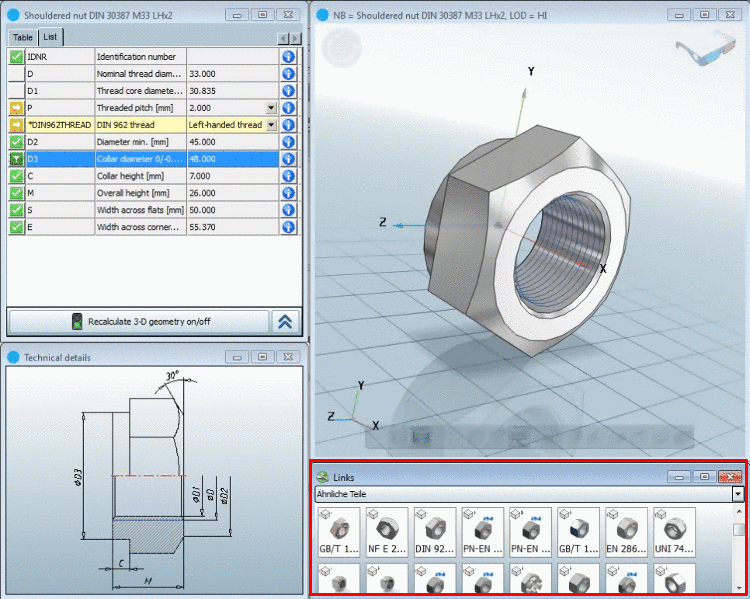Viewport: 750px width, 599px height.
Task: Show info for Width across flats row
Action: click(289, 210)
